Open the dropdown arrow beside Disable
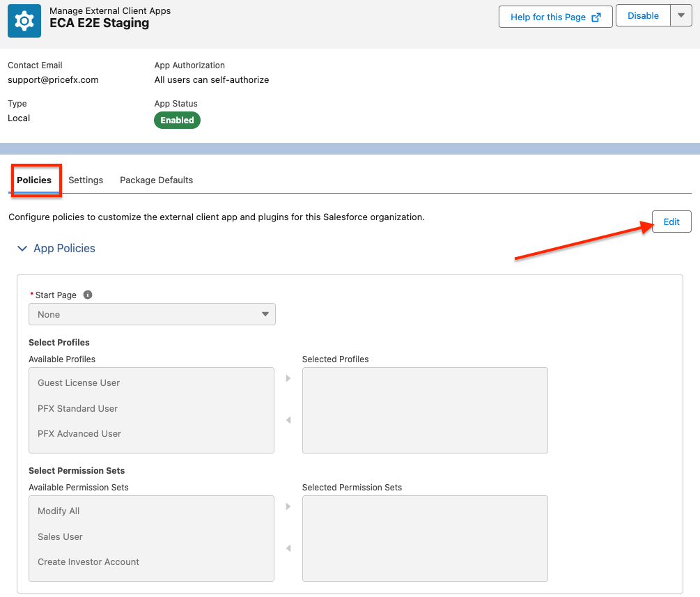700x597 pixels. [x=680, y=17]
